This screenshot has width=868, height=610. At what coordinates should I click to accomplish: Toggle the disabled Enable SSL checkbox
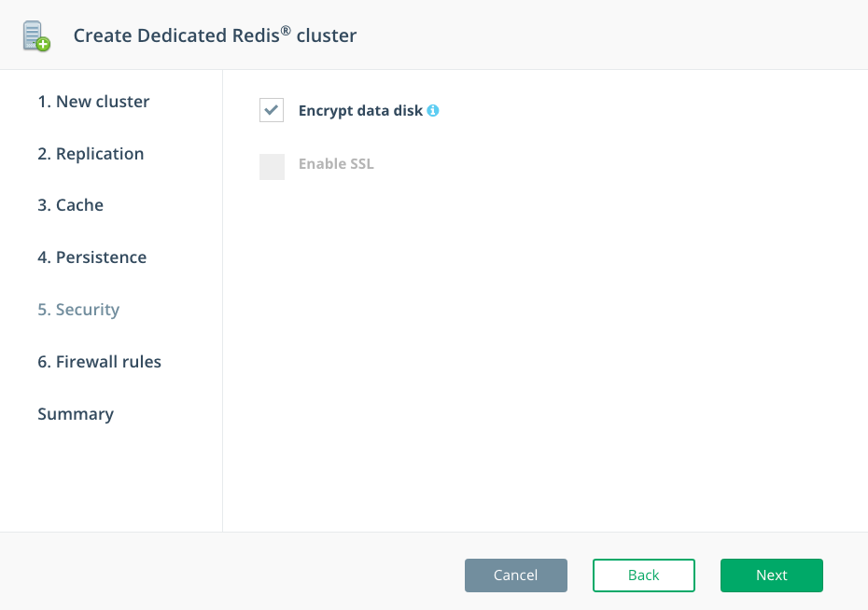(272, 166)
